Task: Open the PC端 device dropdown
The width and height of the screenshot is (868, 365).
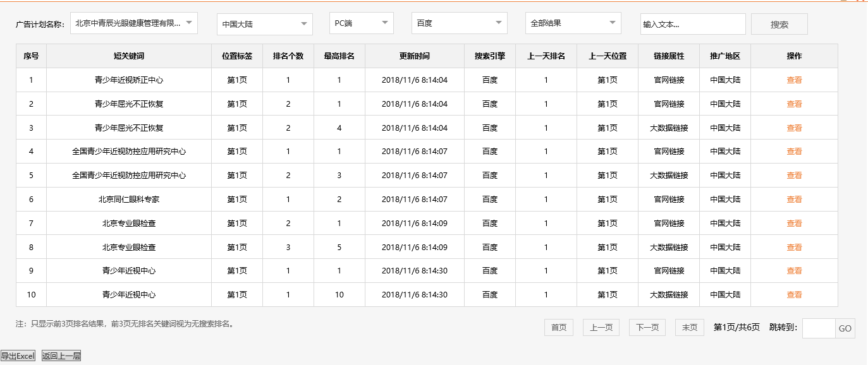Action: click(x=361, y=23)
